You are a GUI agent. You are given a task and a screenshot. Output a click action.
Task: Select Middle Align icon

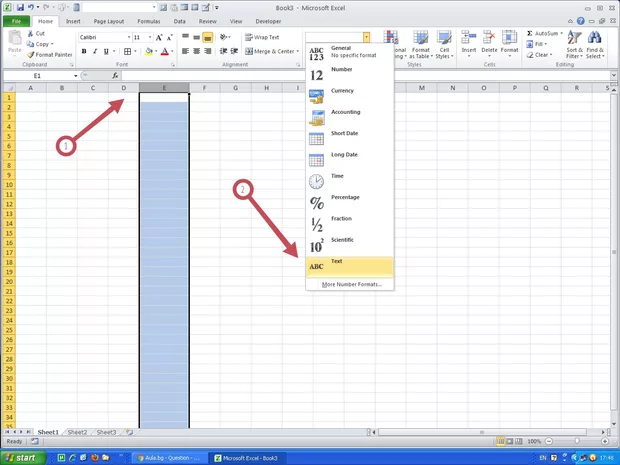coord(197,37)
